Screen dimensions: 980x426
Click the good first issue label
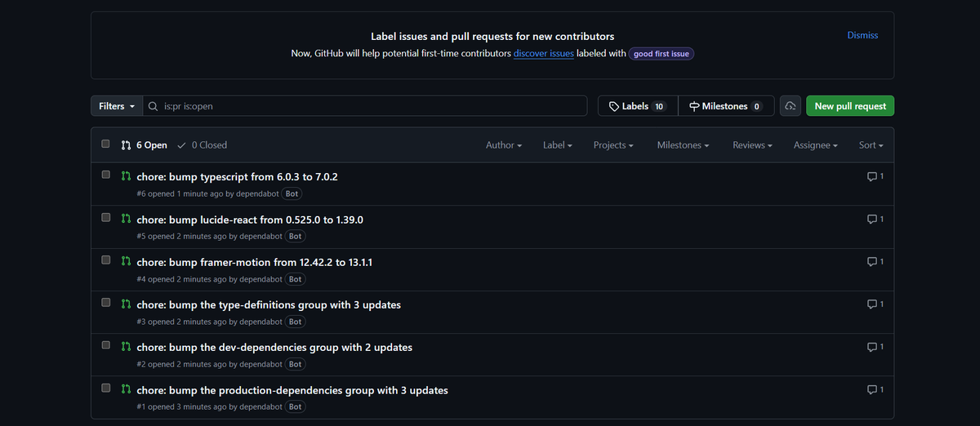pos(661,54)
